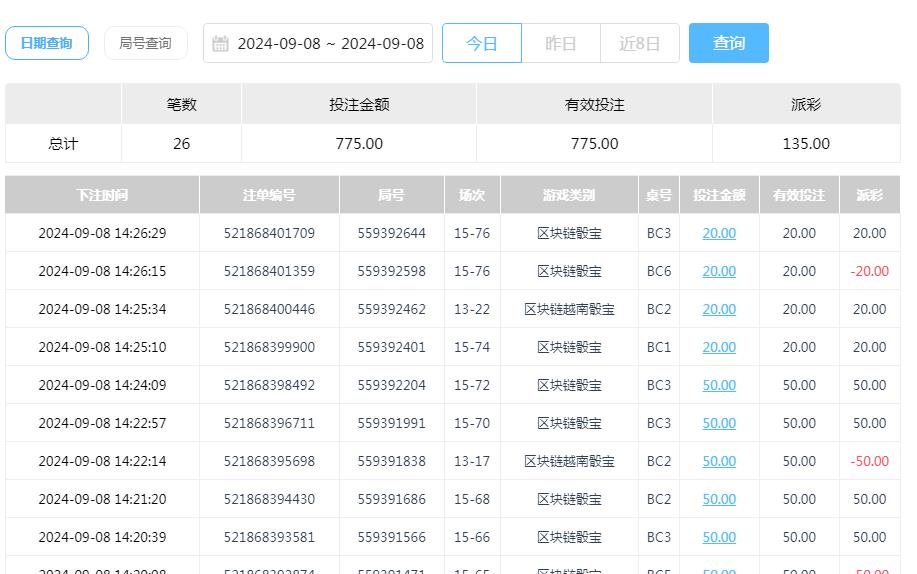The image size is (917, 574).
Task: Open 50.00 bet link for order 521868394430
Action: 718,499
